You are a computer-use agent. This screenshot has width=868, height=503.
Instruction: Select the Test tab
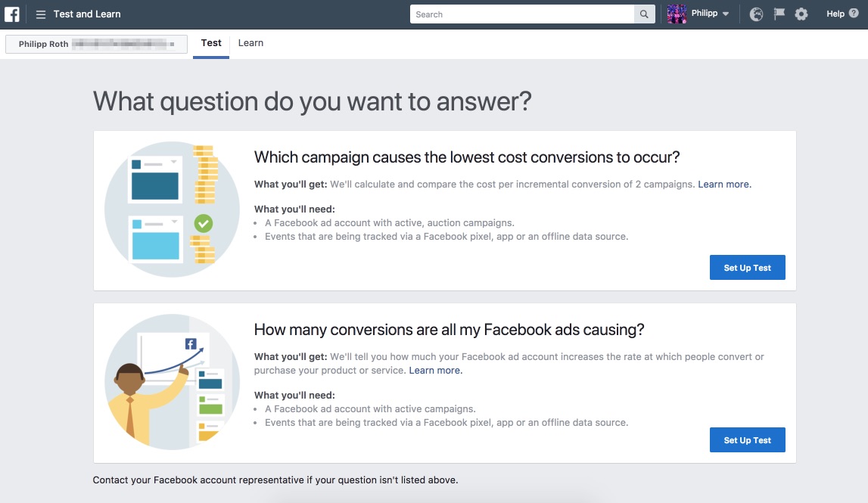211,43
